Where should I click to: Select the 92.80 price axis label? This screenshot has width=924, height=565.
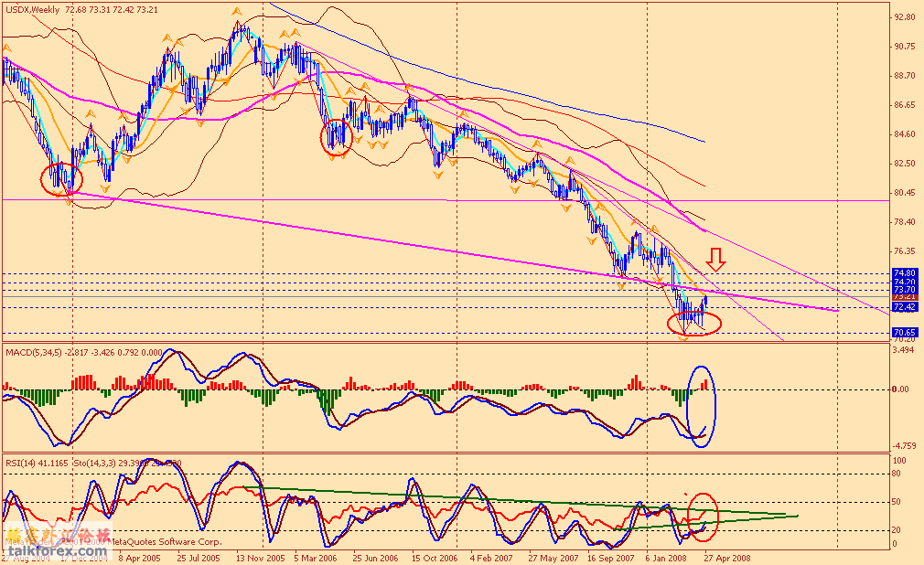[905, 17]
